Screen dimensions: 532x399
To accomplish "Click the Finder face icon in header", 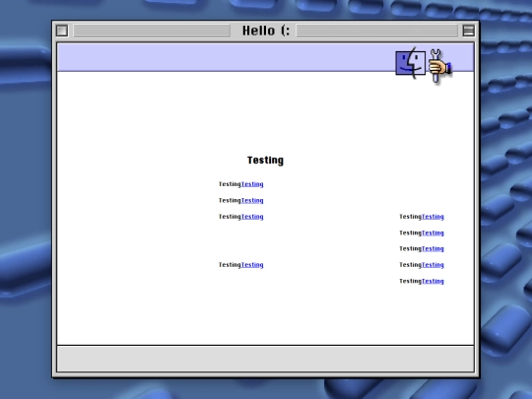I will (x=410, y=63).
